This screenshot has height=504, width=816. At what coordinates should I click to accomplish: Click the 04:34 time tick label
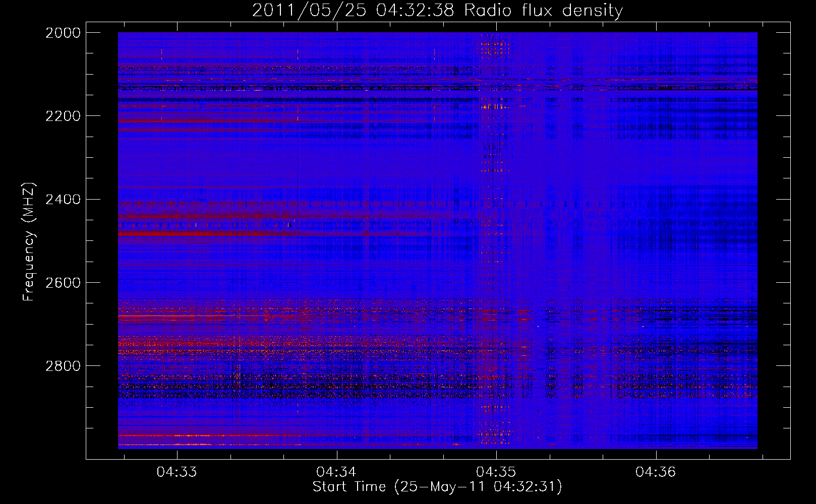336,472
